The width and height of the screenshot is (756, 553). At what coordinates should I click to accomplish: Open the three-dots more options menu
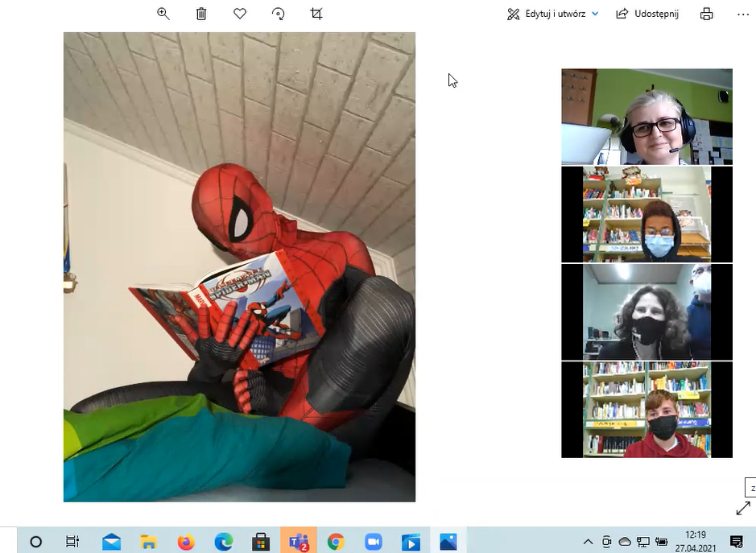pos(742,14)
